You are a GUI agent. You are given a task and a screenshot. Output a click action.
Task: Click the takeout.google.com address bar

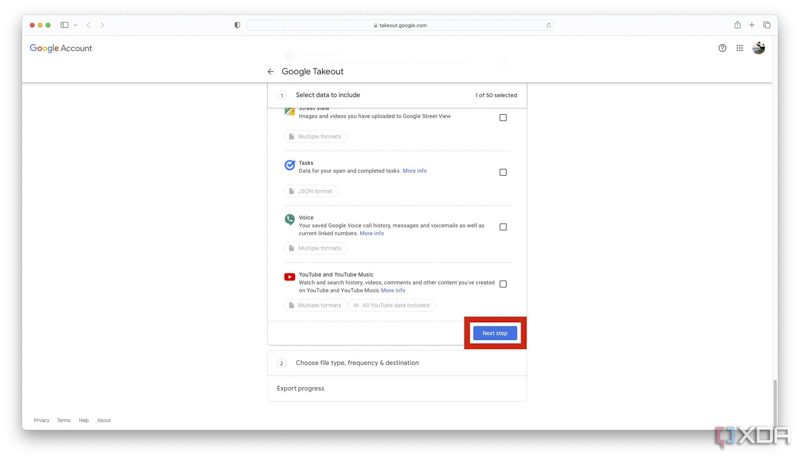point(400,25)
